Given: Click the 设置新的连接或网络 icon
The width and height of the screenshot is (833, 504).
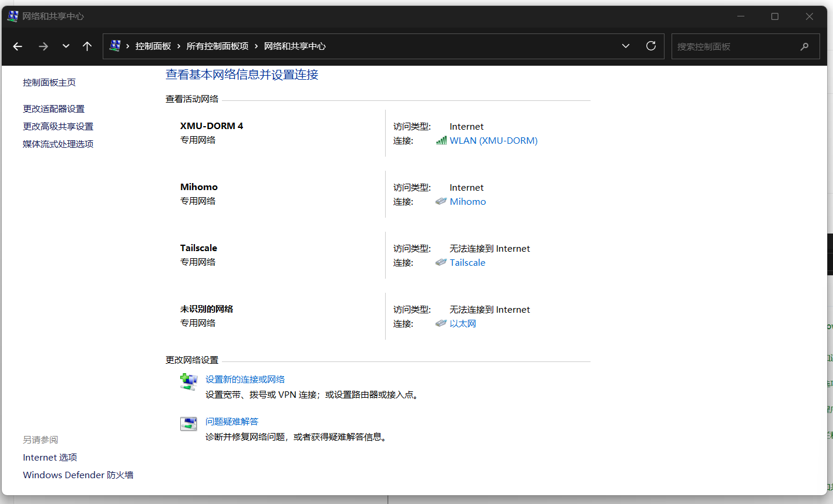Looking at the screenshot, I should click(x=188, y=382).
